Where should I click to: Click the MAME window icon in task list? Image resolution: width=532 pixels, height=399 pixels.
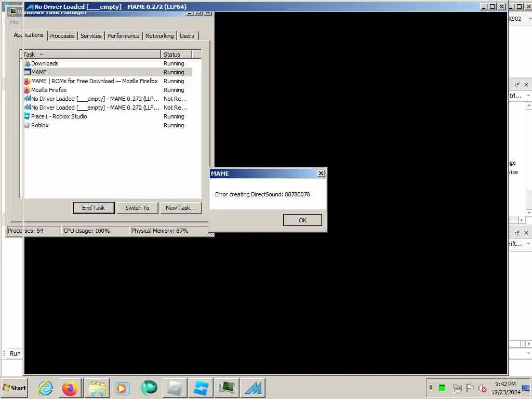[x=27, y=72]
